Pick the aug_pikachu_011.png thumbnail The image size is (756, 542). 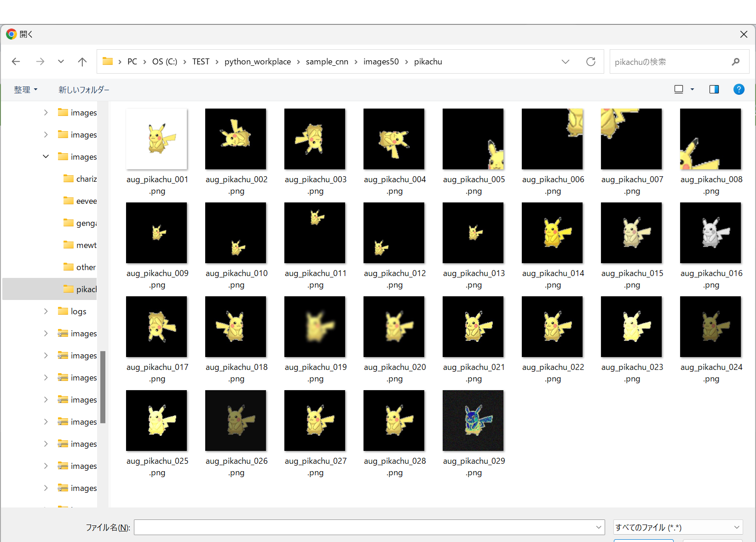click(x=315, y=233)
